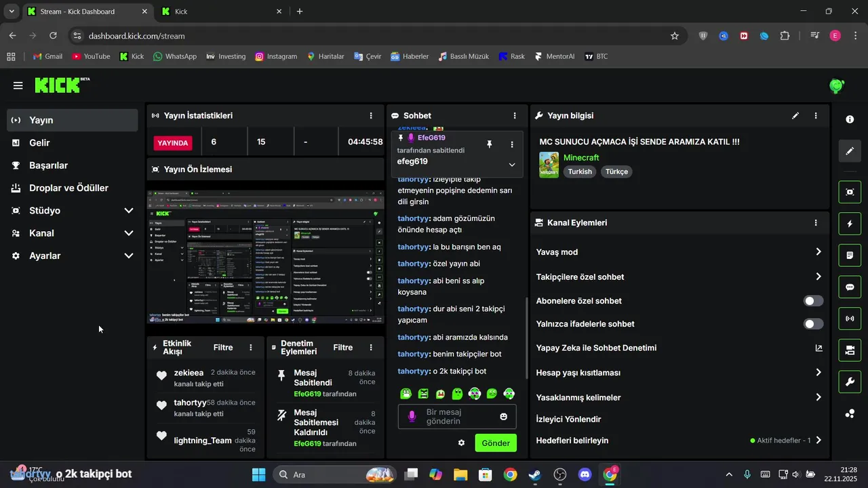The width and height of the screenshot is (868, 488).
Task: Open the Minecraft category link
Action: [581, 157]
